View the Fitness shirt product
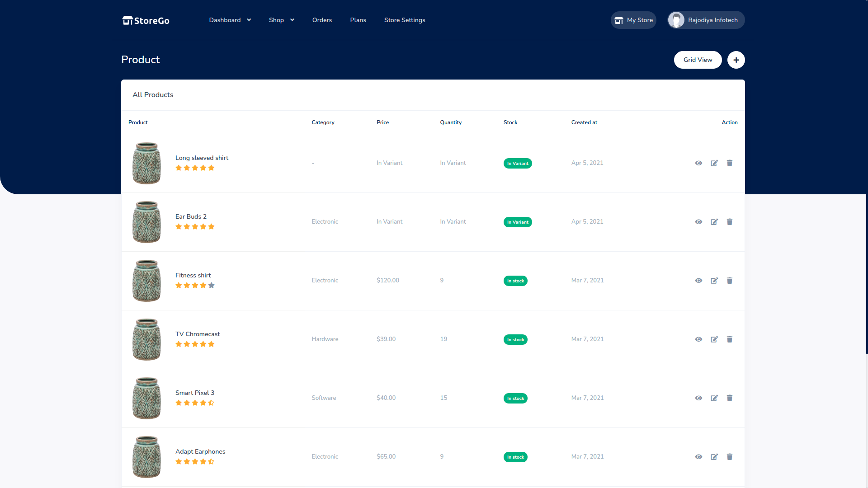868x488 pixels. (x=698, y=281)
